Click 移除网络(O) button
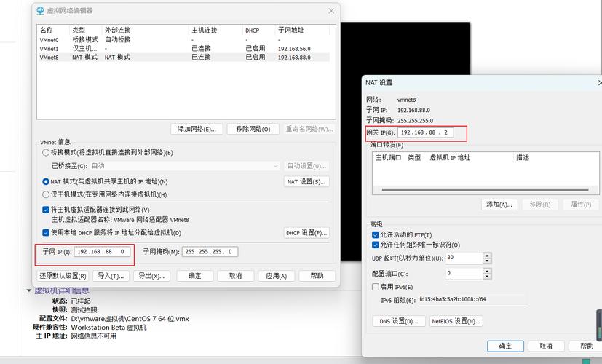602x364 pixels. [253, 129]
